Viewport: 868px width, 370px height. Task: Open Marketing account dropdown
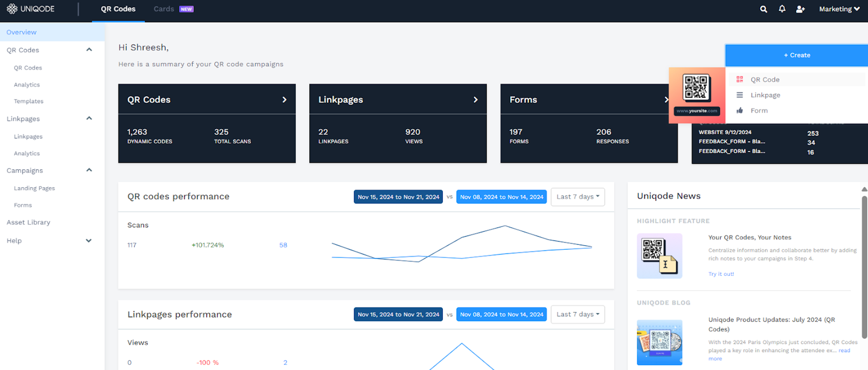(839, 9)
